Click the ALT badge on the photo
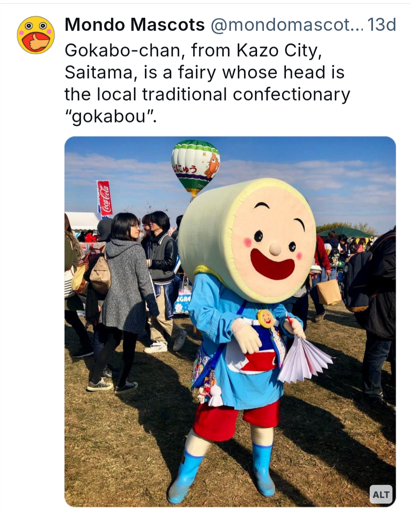Screen dimensions: 410x512 click(x=381, y=495)
